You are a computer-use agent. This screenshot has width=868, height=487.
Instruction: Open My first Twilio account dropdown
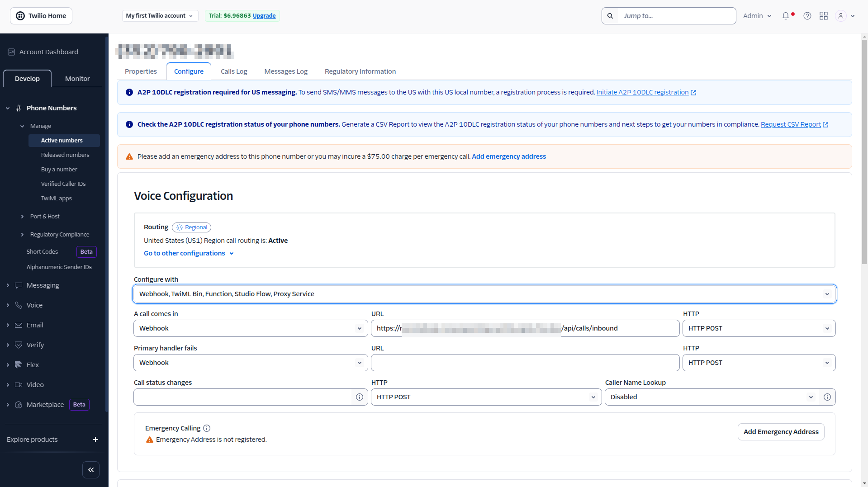(160, 16)
